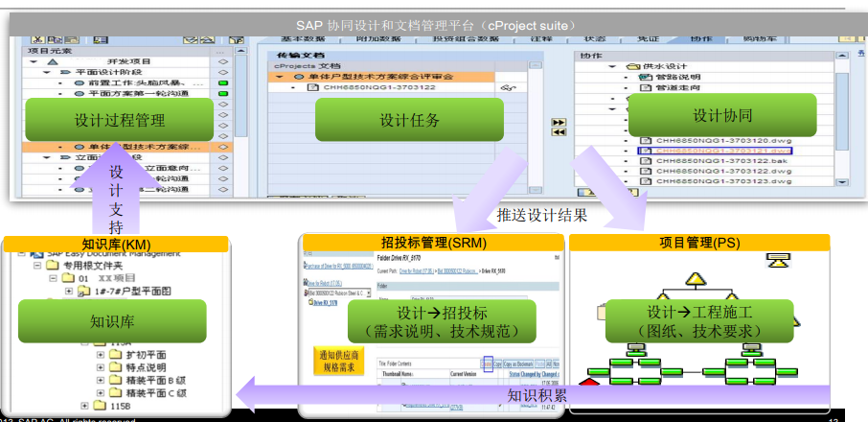The height and width of the screenshot is (422, 868).
Task: Click the 扩初平面 folder icon in knowledge tree
Action: tap(115, 355)
